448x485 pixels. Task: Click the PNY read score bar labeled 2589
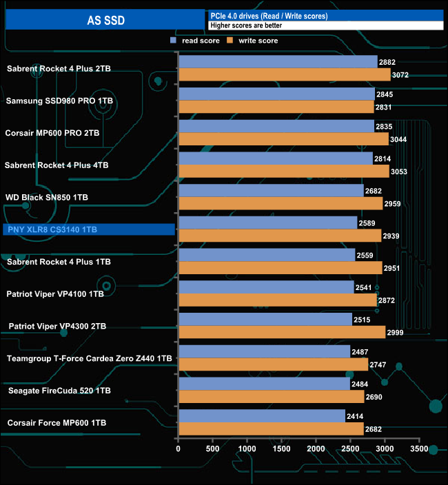coord(268,223)
